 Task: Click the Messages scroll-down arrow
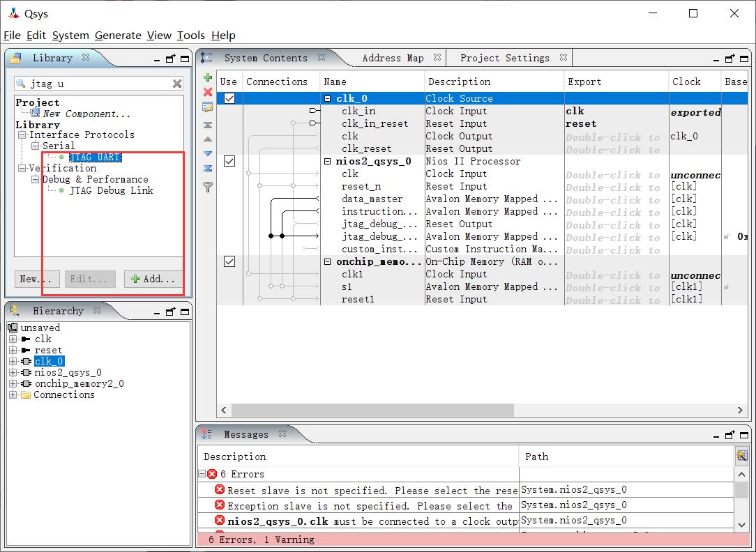click(x=741, y=525)
